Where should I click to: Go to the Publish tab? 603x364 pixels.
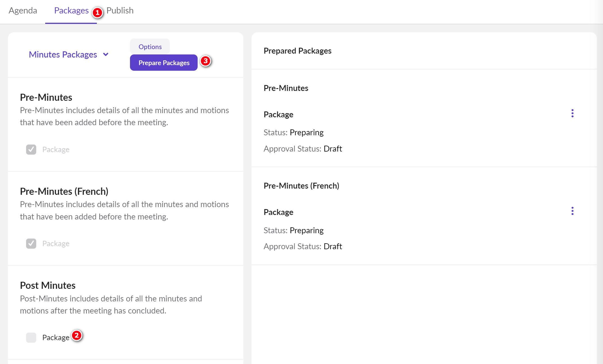[x=120, y=11]
